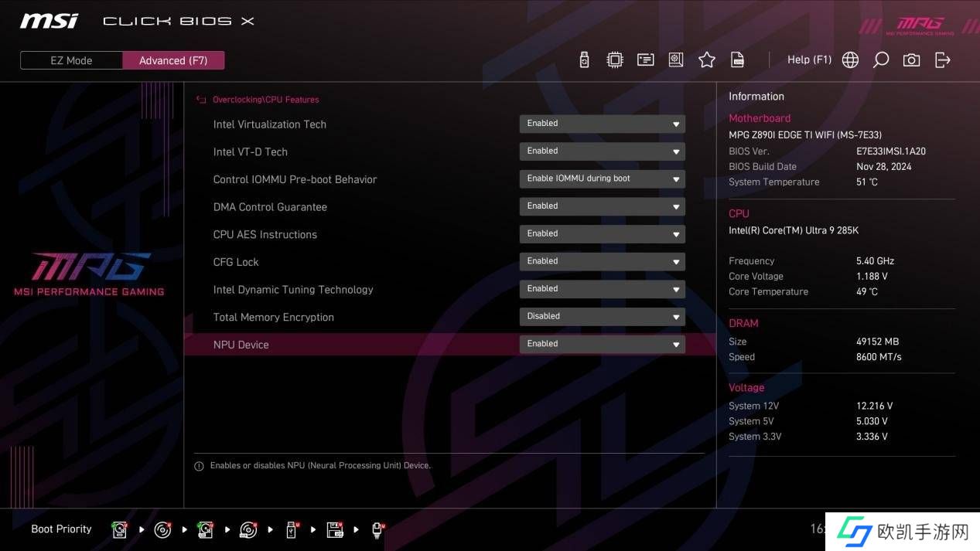Go back via Overclocking\CPU Features breadcrumb

(x=265, y=100)
